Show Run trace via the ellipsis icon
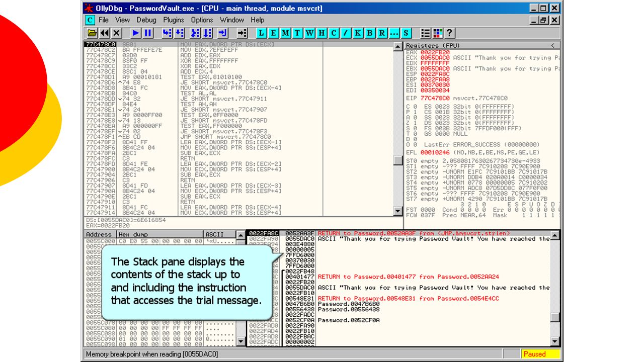 pyautogui.click(x=394, y=33)
